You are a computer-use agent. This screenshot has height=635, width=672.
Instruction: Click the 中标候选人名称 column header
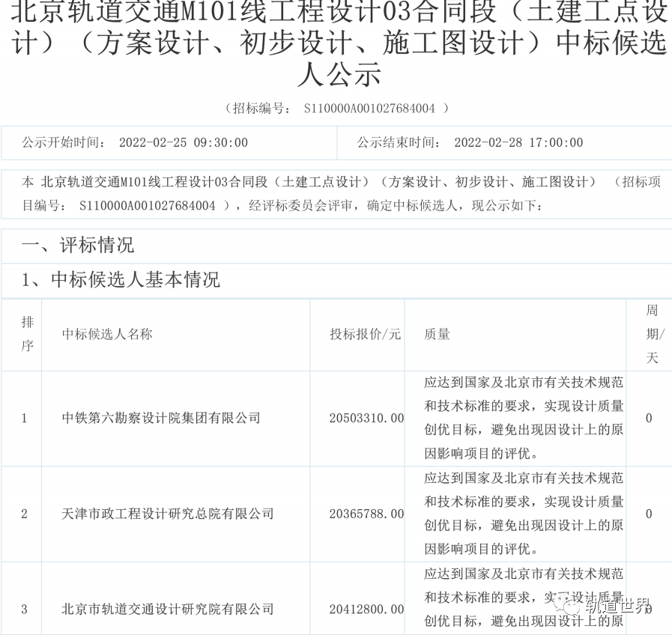pos(107,334)
